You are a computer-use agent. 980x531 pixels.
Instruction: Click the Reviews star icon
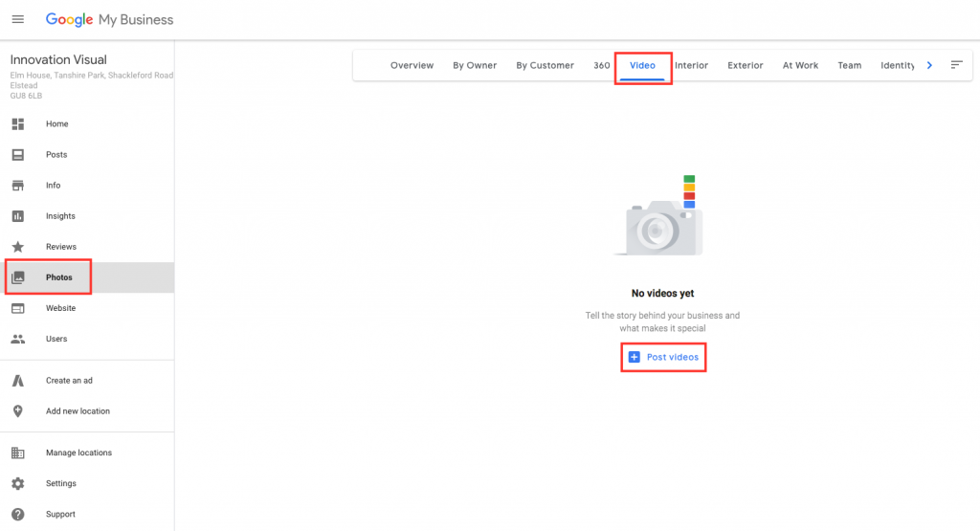pyautogui.click(x=17, y=247)
